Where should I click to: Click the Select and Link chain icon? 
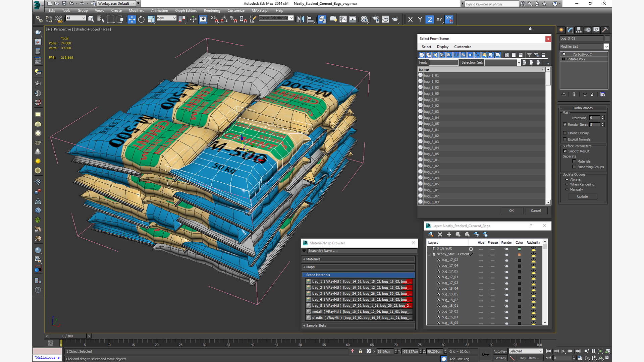[x=39, y=19]
